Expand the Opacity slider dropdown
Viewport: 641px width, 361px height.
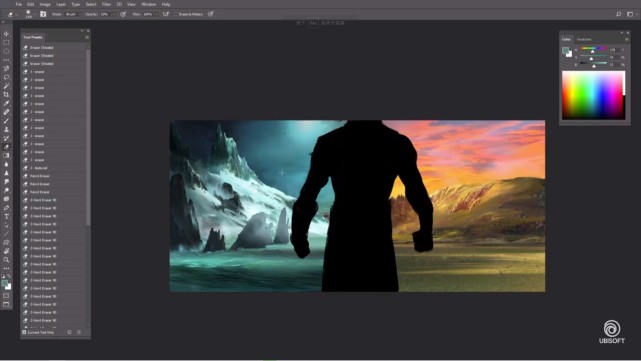113,14
